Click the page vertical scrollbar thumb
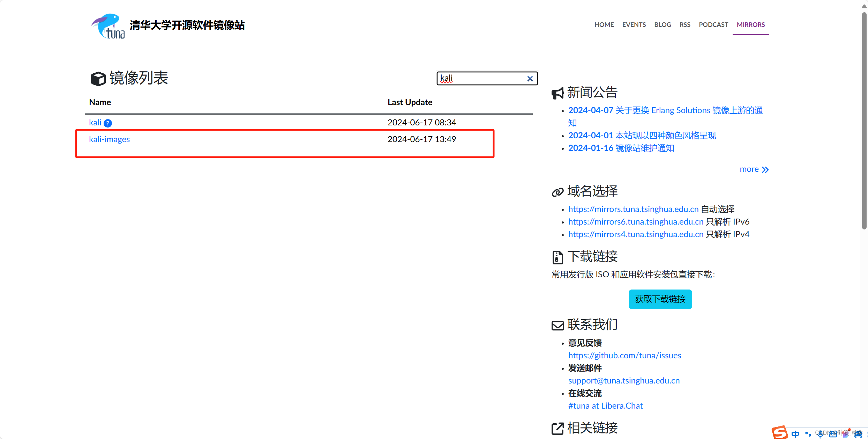 [x=864, y=120]
